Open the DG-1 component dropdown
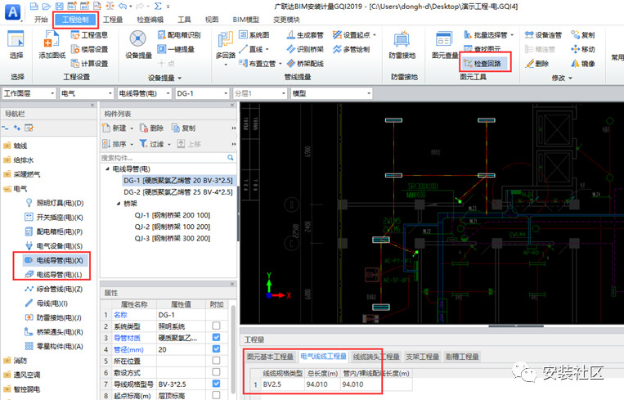 coord(202,94)
